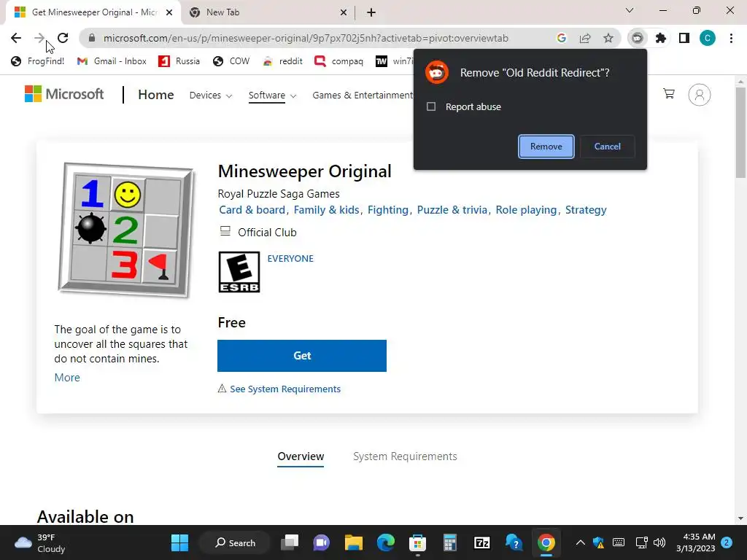The image size is (747, 560).
Task: Go back to the previous page
Action: click(16, 38)
